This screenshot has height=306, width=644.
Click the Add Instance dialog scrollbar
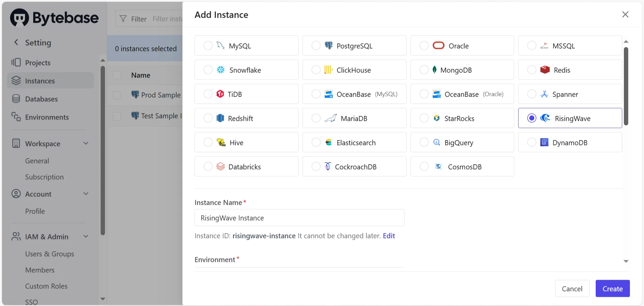click(x=626, y=86)
